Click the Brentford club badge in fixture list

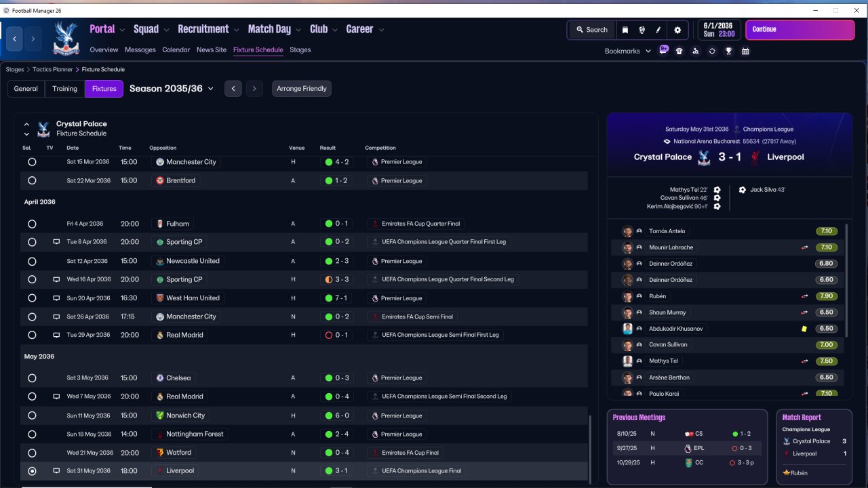click(160, 181)
